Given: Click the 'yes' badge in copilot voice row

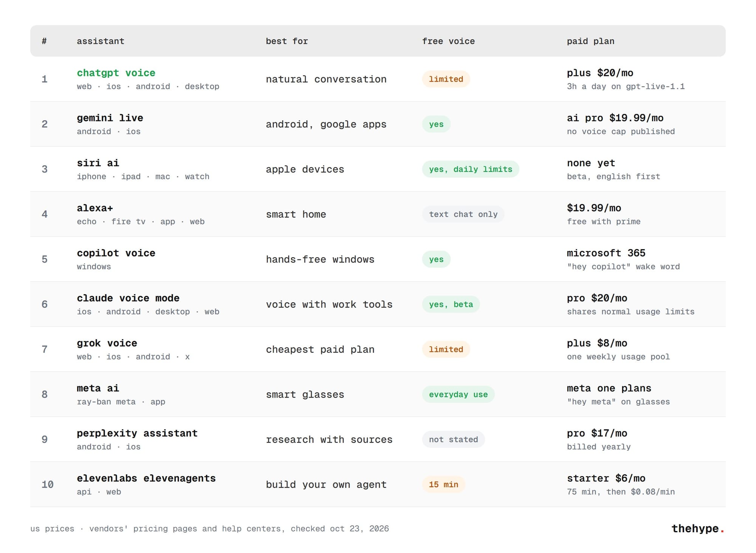Looking at the screenshot, I should [x=436, y=259].
